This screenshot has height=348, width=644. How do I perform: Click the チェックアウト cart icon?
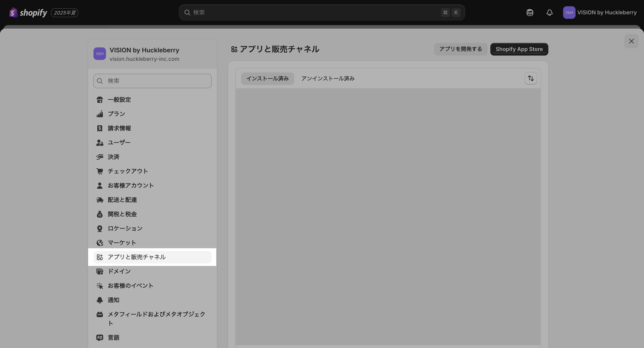(100, 171)
